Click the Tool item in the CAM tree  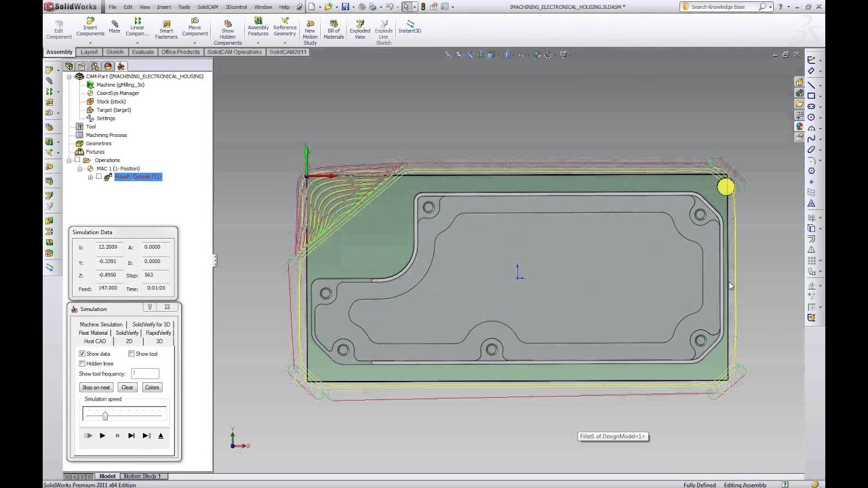click(x=91, y=127)
